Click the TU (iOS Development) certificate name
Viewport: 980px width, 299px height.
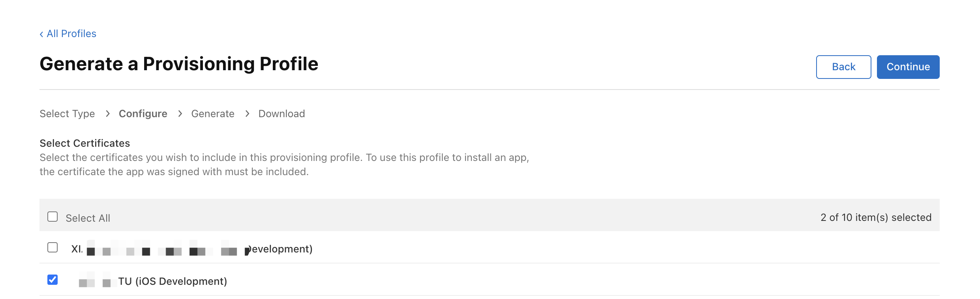(x=173, y=282)
